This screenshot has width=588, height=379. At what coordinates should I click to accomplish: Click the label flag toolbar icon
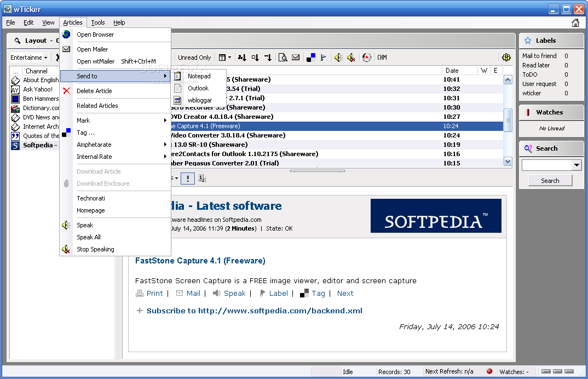[323, 58]
